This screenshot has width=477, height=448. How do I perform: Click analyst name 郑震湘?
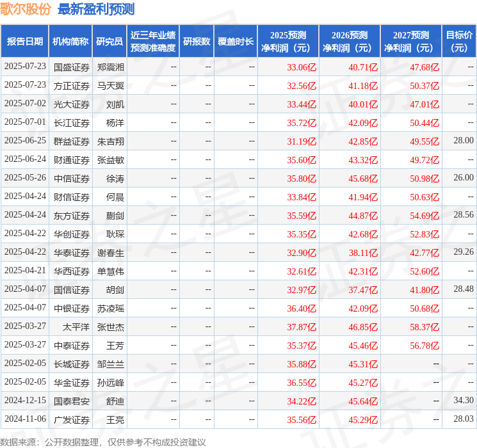[x=110, y=67]
